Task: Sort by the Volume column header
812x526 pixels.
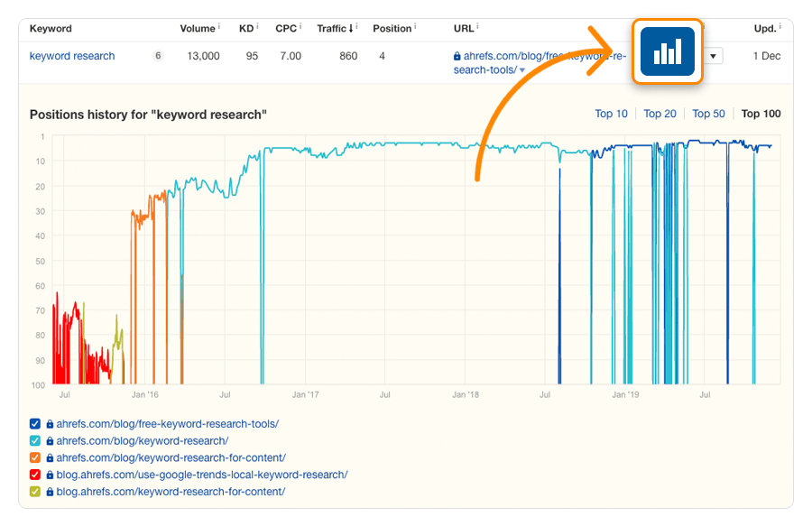Action: click(198, 29)
